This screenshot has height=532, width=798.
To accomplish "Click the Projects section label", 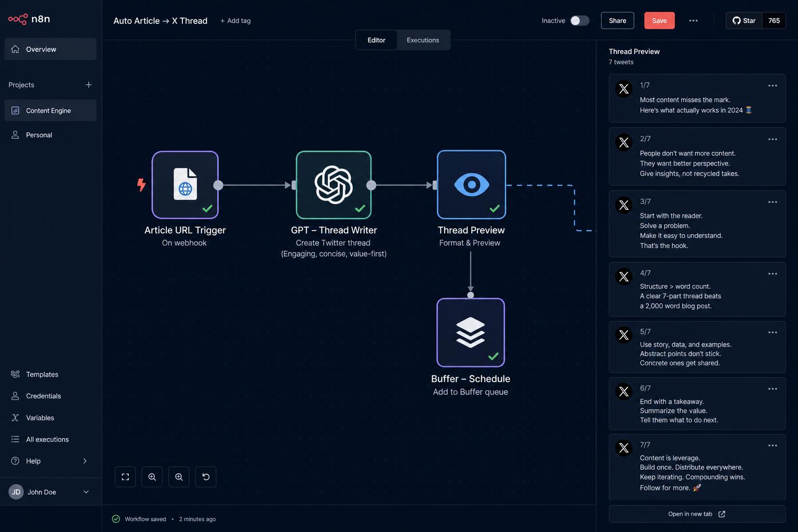I will (21, 85).
